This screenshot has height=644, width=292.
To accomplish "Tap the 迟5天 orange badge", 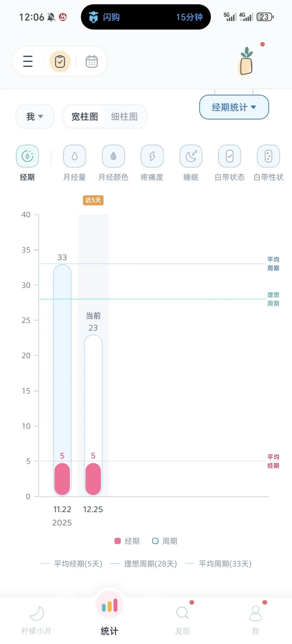I will tap(93, 200).
